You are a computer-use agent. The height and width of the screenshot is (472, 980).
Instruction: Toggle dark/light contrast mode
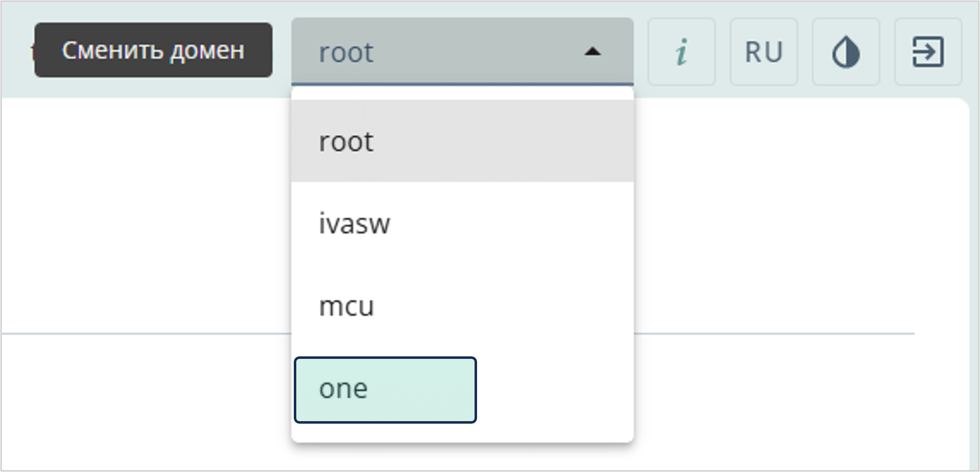click(x=846, y=52)
